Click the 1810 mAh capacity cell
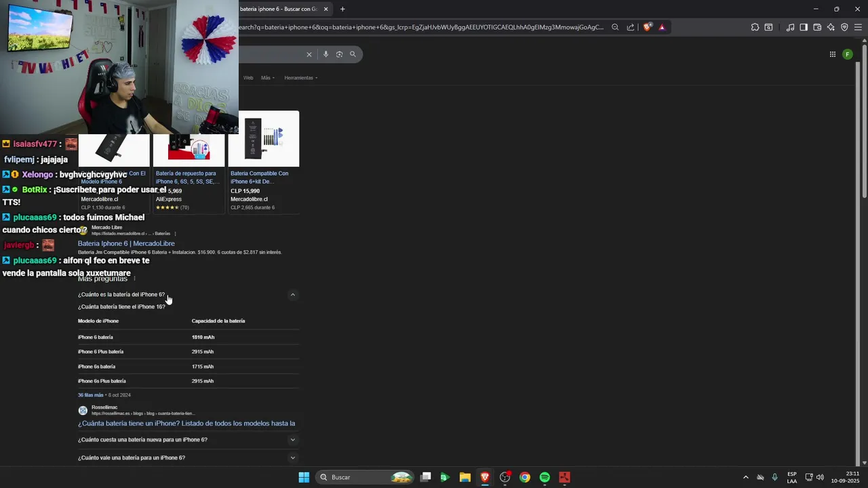This screenshot has width=868, height=488. tap(203, 338)
